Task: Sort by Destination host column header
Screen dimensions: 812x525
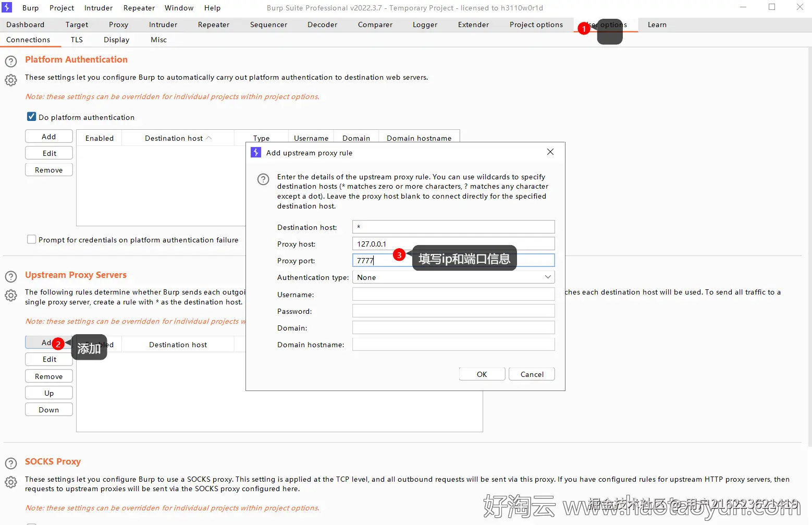Action: click(178, 138)
